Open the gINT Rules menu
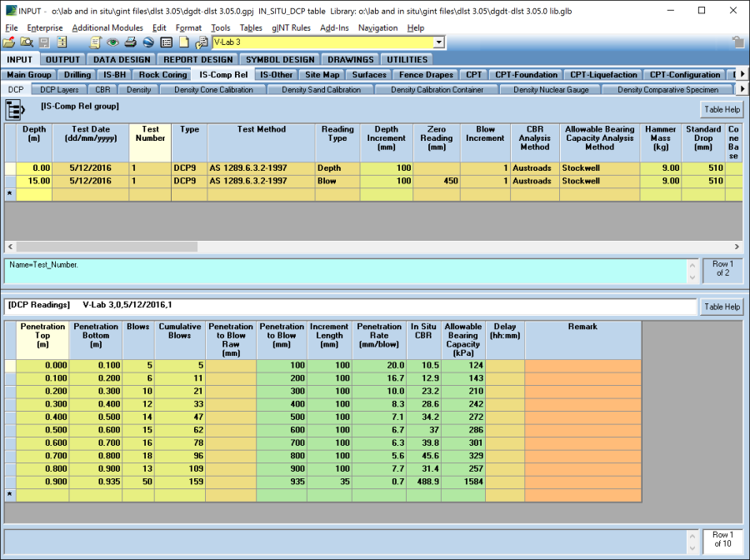The height and width of the screenshot is (560, 750). (x=291, y=28)
